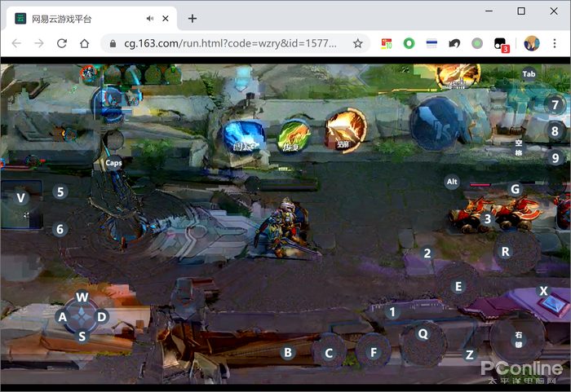Viewport: 571px width, 392px height.
Task: Click the WASD movement joystick center
Action: [x=82, y=316]
